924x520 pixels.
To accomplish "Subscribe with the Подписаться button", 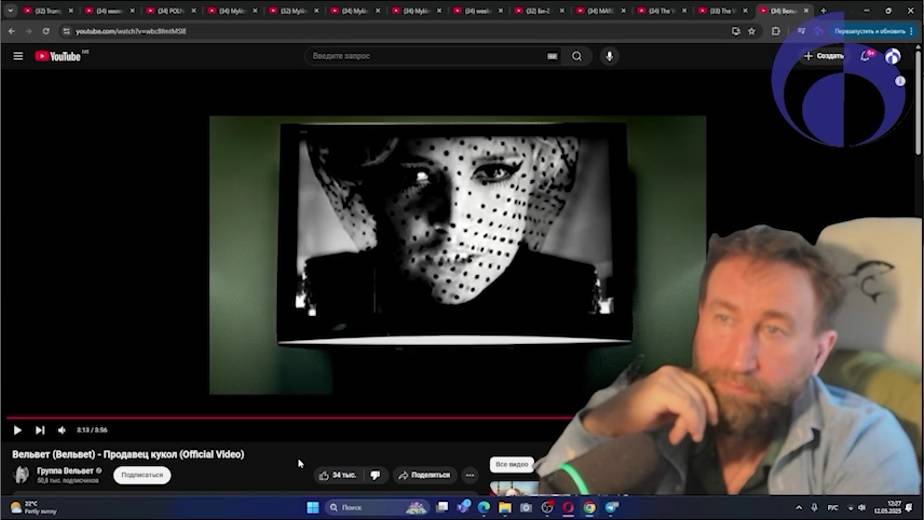I will pyautogui.click(x=142, y=475).
